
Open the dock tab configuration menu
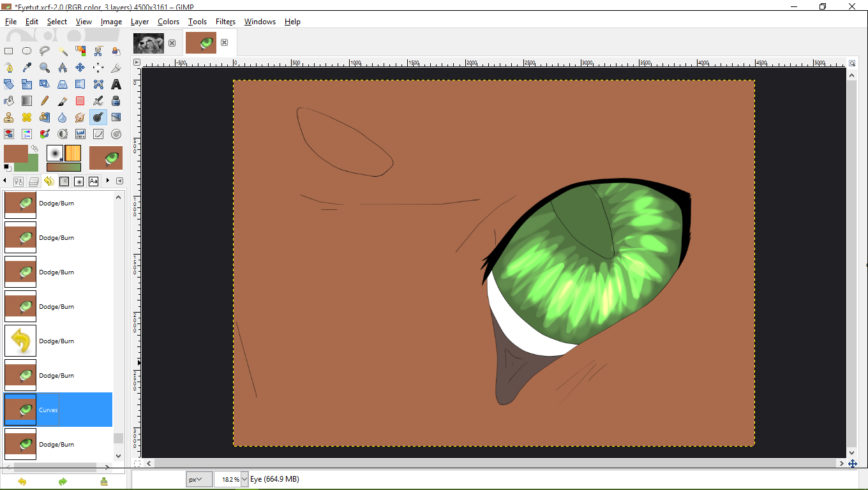[x=119, y=181]
